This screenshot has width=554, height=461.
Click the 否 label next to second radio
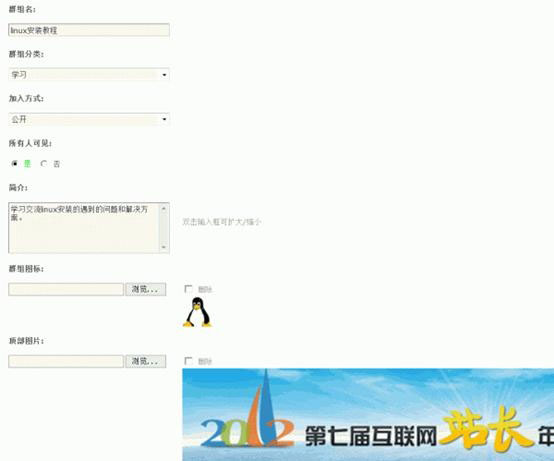pos(57,164)
